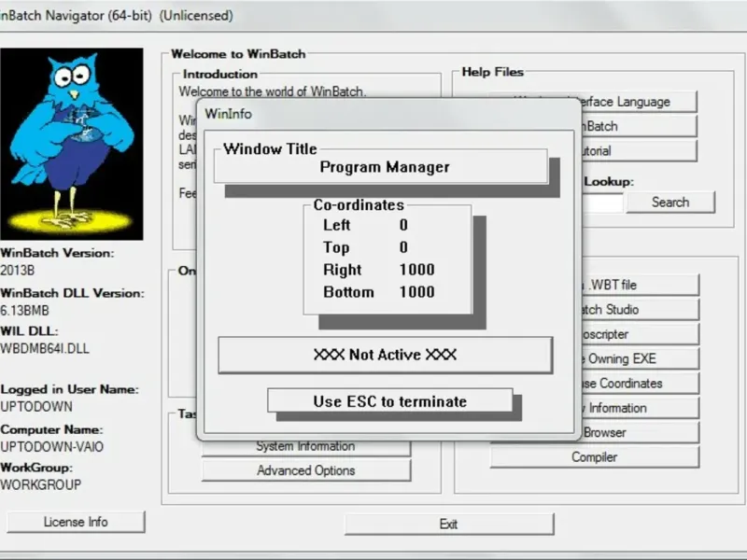747x560 pixels.
Task: Click the Search button in Help Files
Action: click(x=670, y=202)
